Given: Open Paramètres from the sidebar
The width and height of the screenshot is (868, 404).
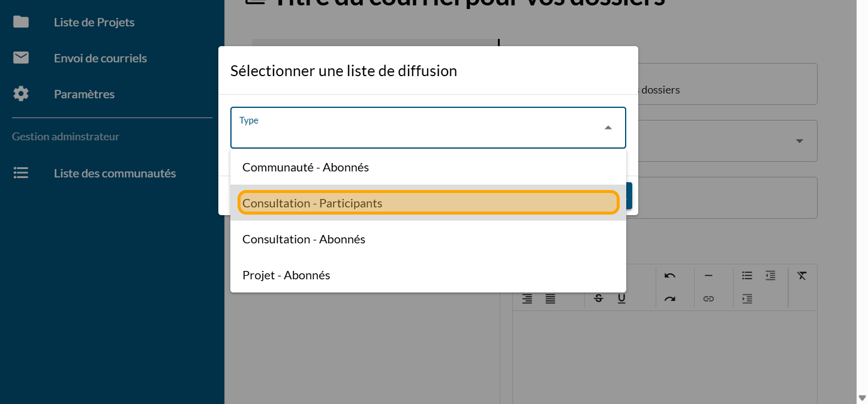Looking at the screenshot, I should click(84, 94).
